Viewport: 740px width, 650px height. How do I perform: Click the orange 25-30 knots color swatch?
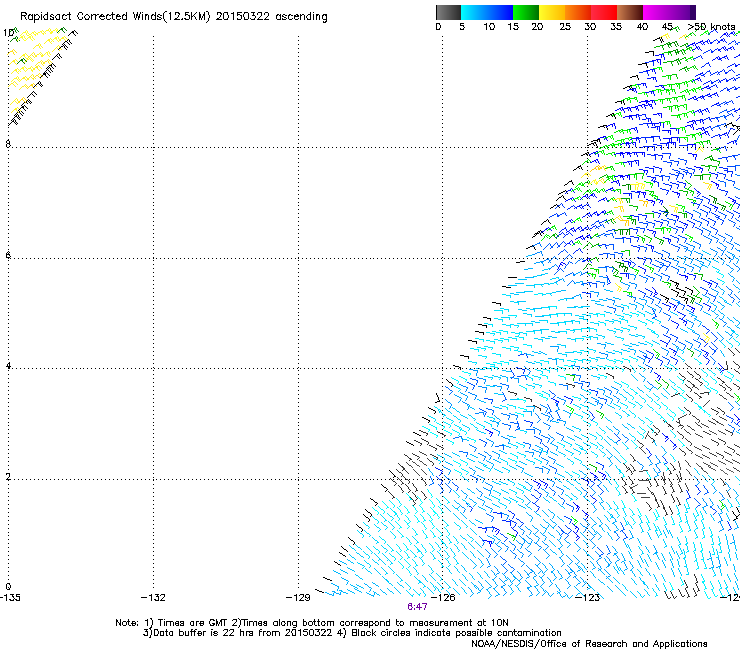(x=578, y=12)
